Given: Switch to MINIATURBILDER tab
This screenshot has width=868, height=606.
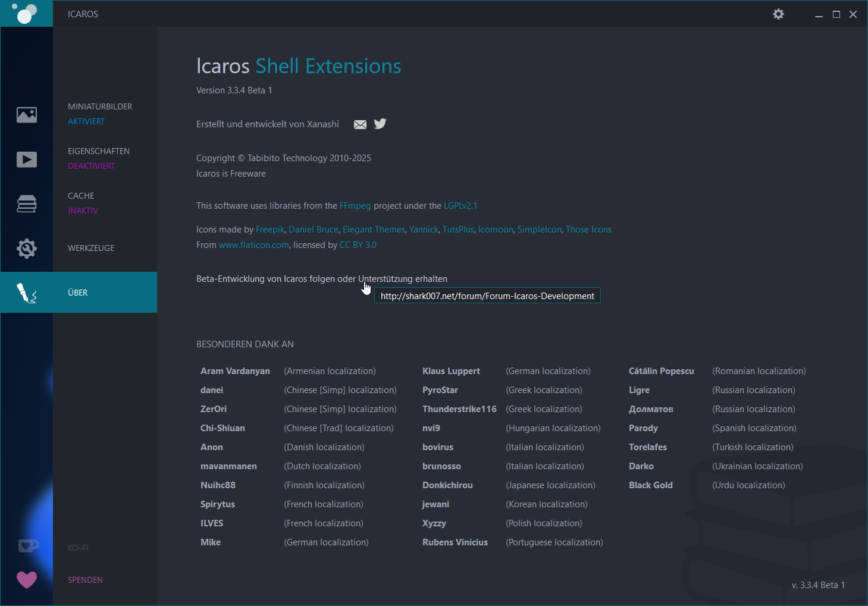Looking at the screenshot, I should (100, 106).
